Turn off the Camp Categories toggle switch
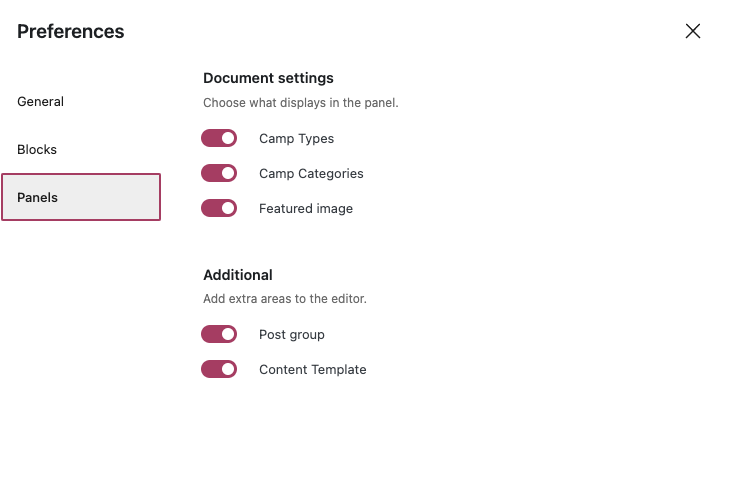Screen dimensions: 729x503 click(x=219, y=173)
